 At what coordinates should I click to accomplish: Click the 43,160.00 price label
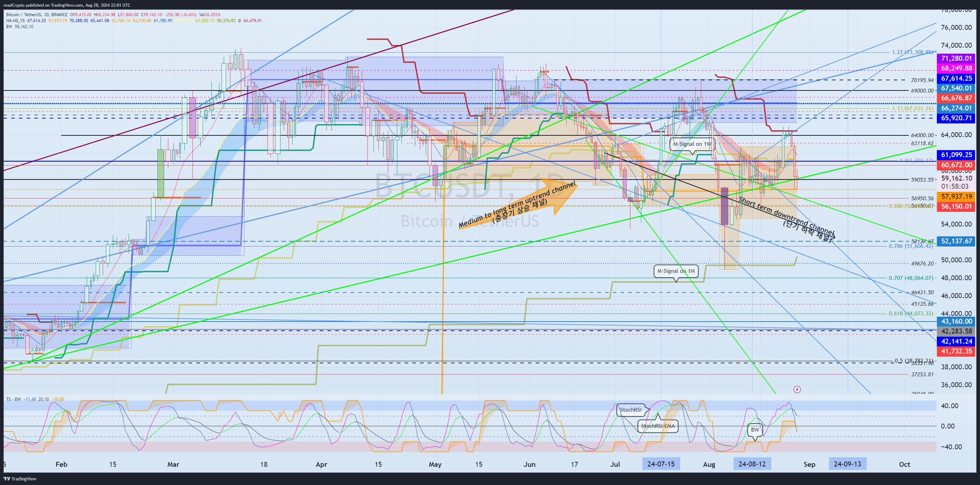[956, 322]
